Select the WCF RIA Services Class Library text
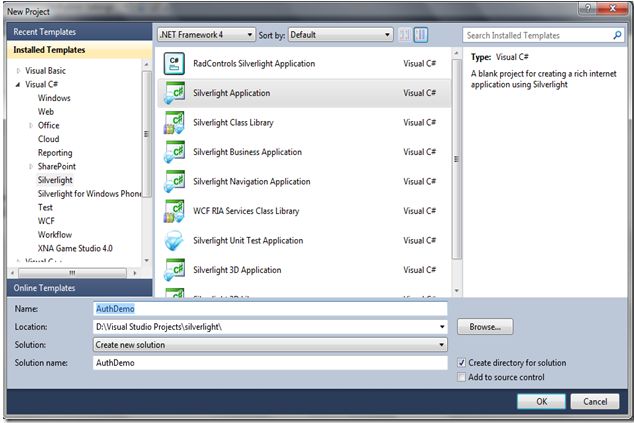 pyautogui.click(x=246, y=211)
